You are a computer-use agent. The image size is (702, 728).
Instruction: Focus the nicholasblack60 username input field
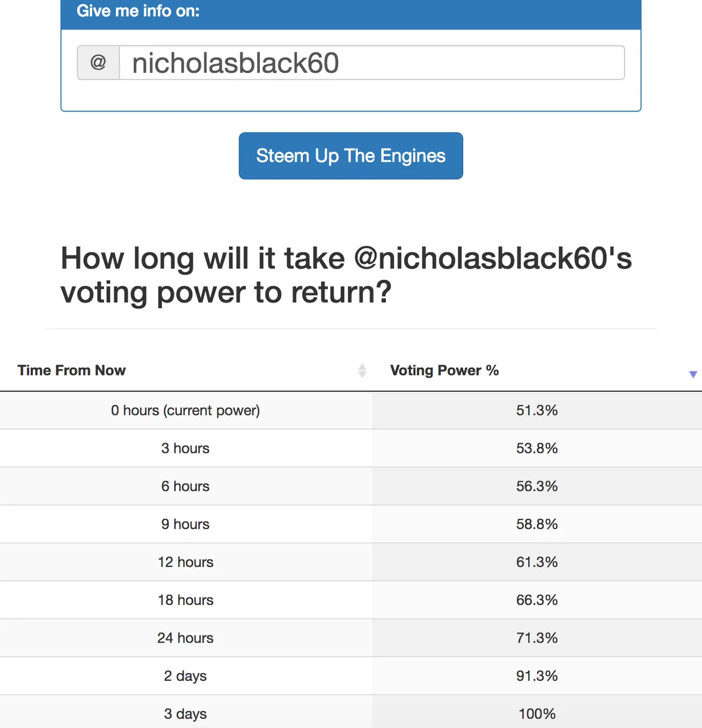tap(372, 63)
